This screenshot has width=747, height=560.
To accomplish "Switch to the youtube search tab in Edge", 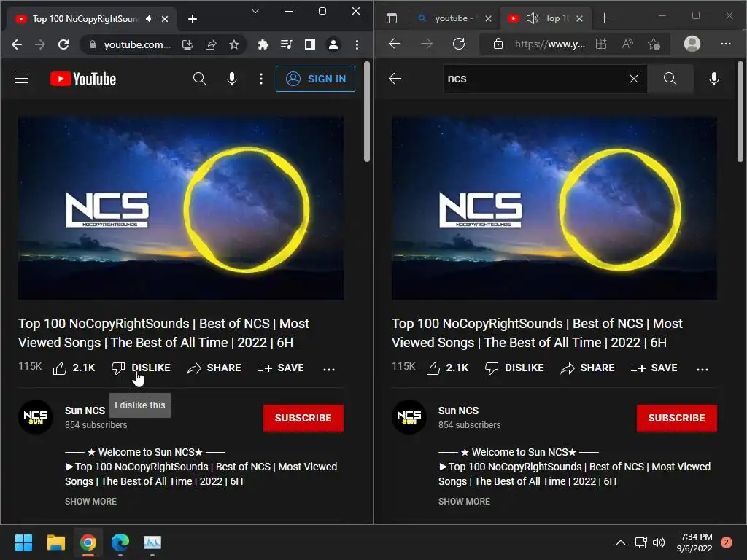I will tap(454, 18).
